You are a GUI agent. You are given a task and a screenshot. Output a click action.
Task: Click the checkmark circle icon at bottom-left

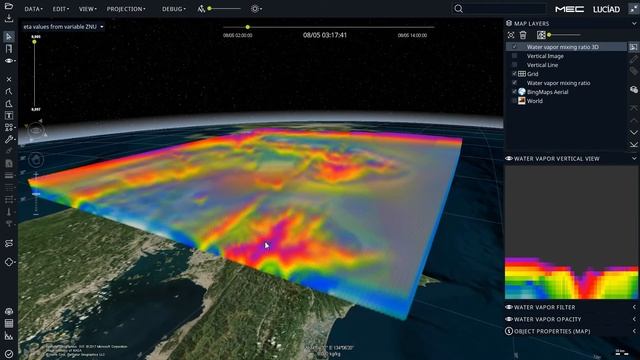pos(9,353)
